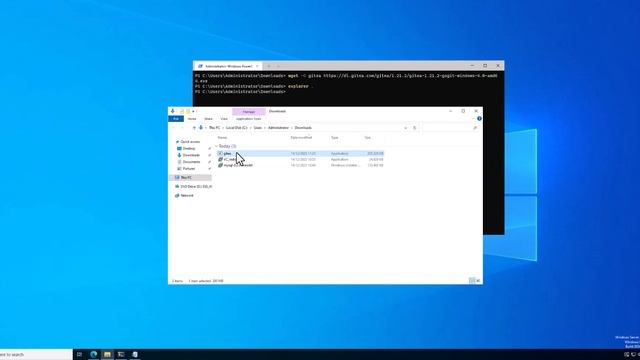
Task: Open the Share ribbon tab
Action: point(209,119)
